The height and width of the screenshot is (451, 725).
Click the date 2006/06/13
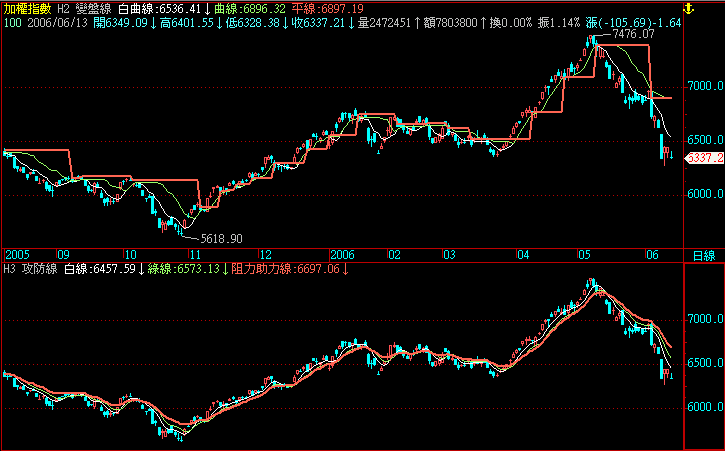point(57,23)
